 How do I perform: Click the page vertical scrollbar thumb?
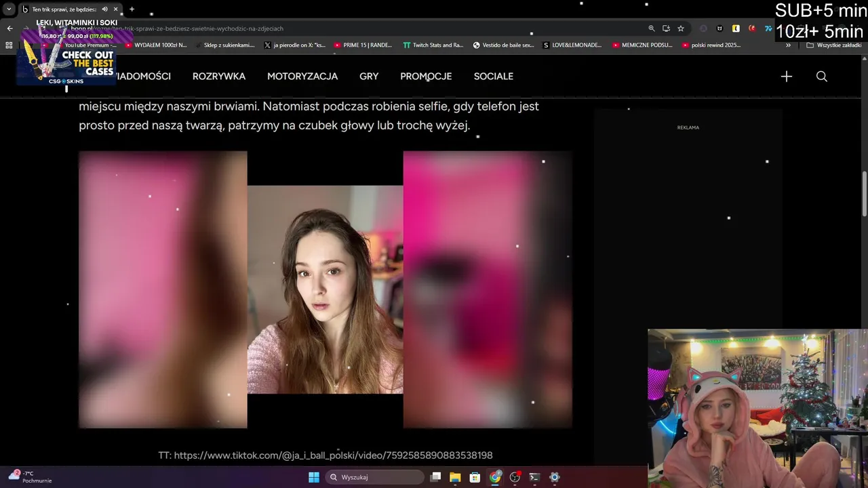pos(864,195)
